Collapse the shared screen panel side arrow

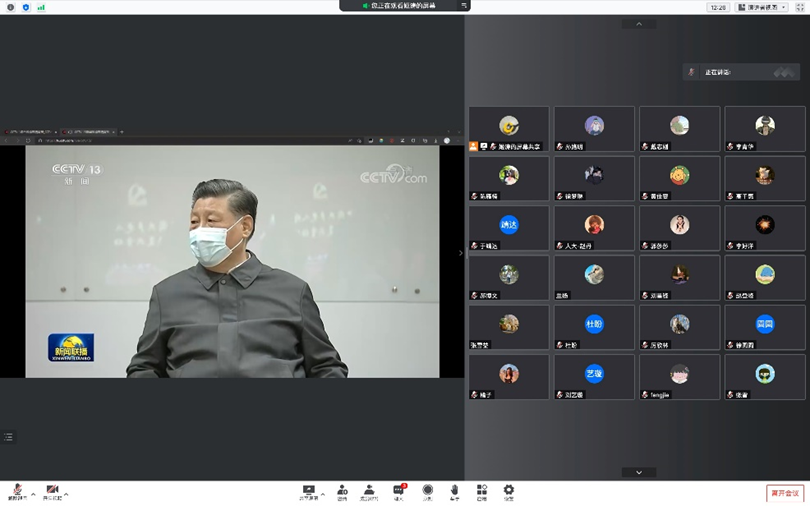(x=460, y=253)
